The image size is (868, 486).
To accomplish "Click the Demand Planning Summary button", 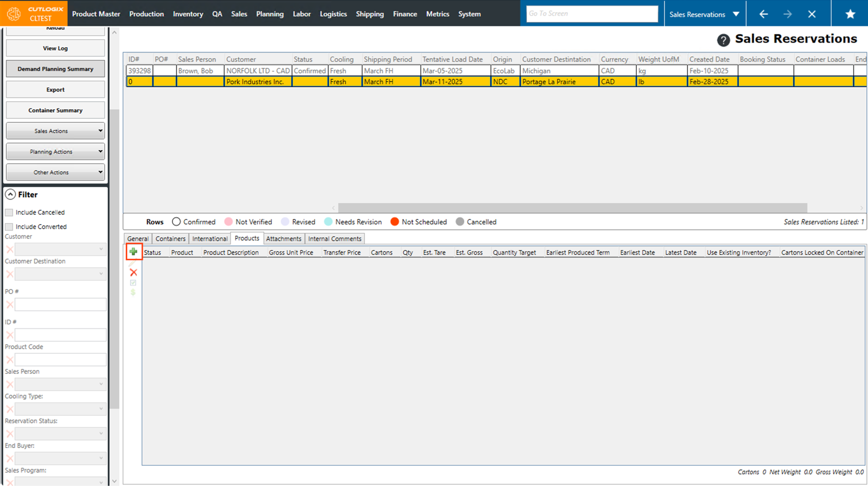I will pos(55,69).
